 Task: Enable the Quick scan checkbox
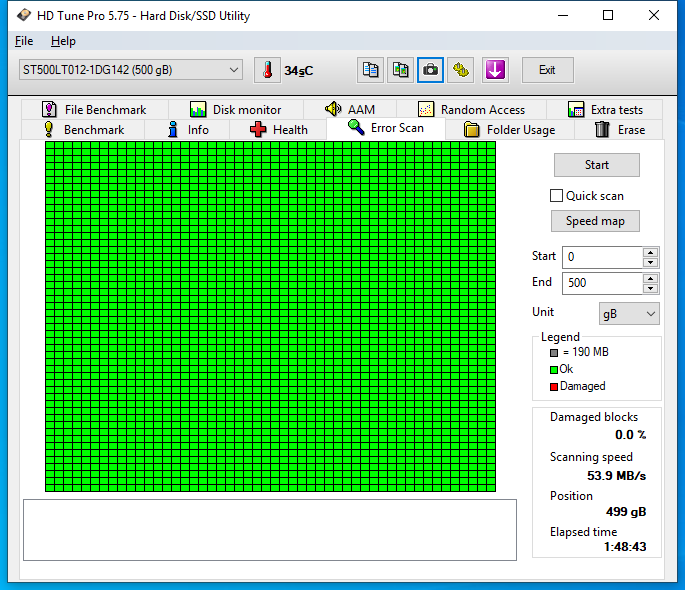557,196
